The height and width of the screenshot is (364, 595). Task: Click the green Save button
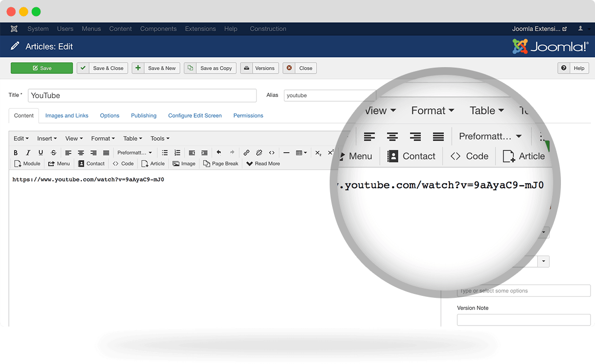click(x=42, y=68)
